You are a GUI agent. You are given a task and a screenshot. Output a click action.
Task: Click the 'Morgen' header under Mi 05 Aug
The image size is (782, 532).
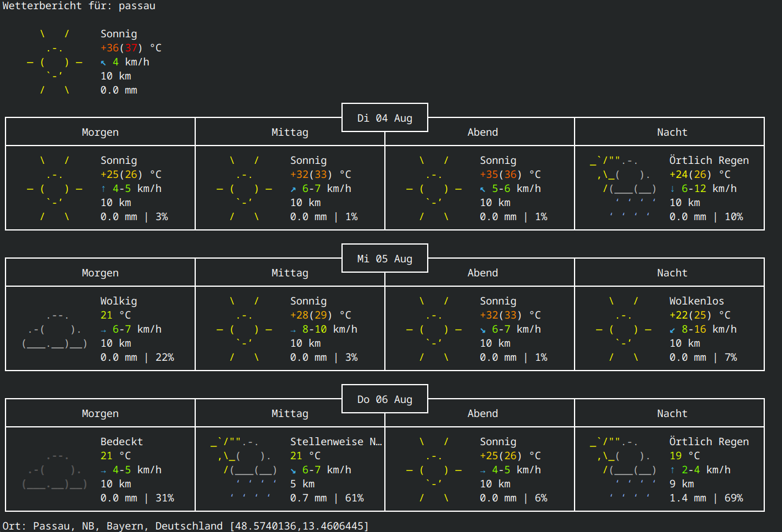click(100, 273)
